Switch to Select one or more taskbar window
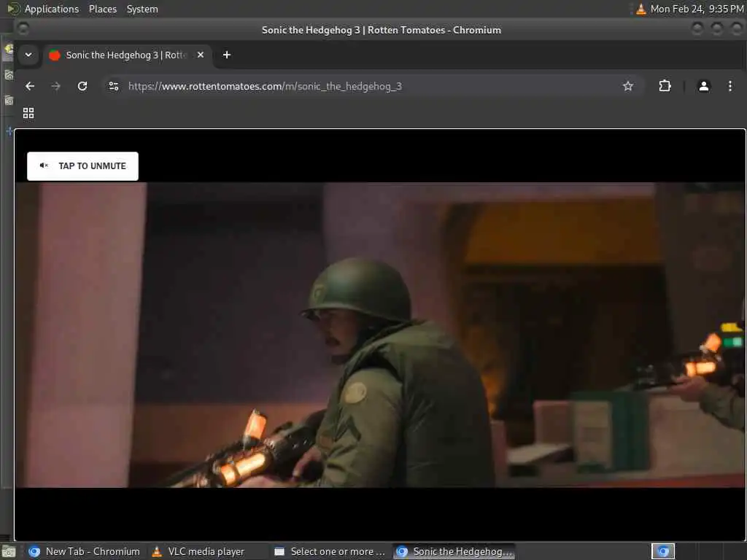The width and height of the screenshot is (747, 560). coord(330,551)
